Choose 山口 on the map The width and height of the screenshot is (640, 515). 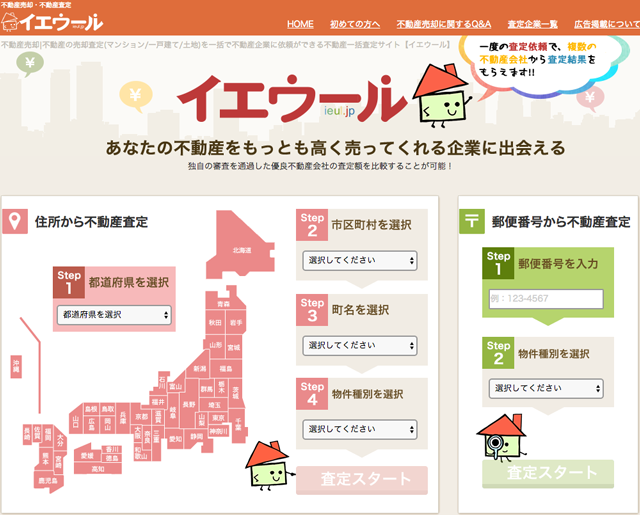pos(76,421)
